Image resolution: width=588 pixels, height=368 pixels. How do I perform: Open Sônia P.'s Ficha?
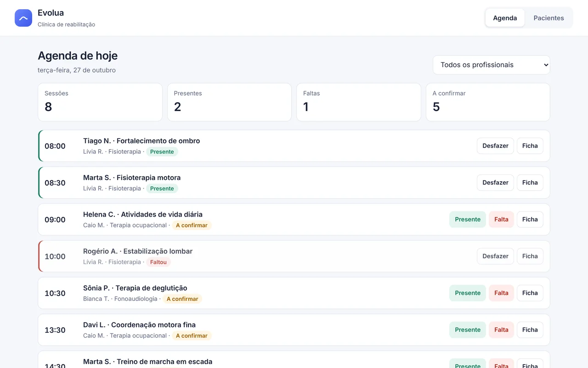click(530, 293)
